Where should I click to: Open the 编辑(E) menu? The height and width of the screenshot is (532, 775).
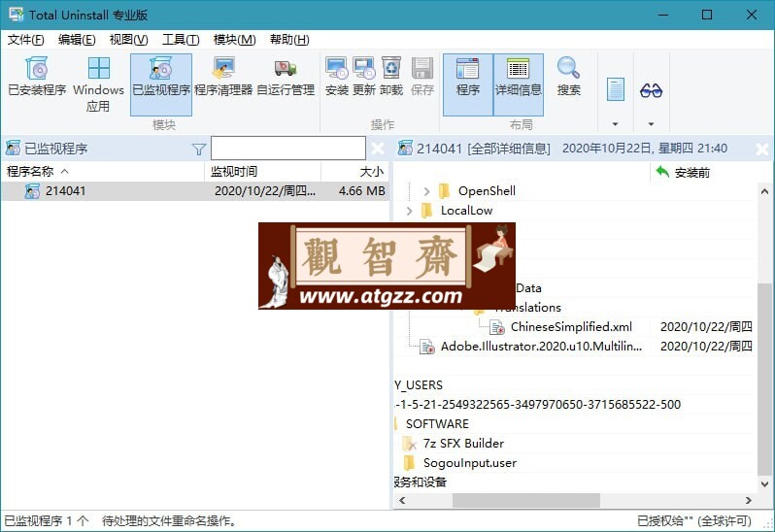77,40
